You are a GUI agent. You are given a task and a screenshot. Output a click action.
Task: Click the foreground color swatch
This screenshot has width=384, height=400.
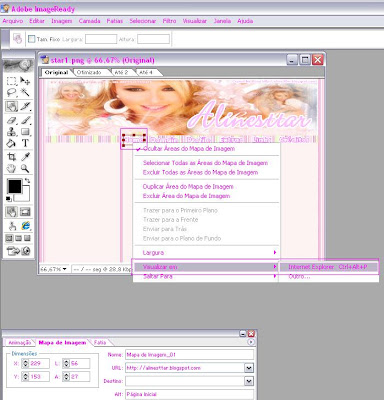[x=14, y=186]
